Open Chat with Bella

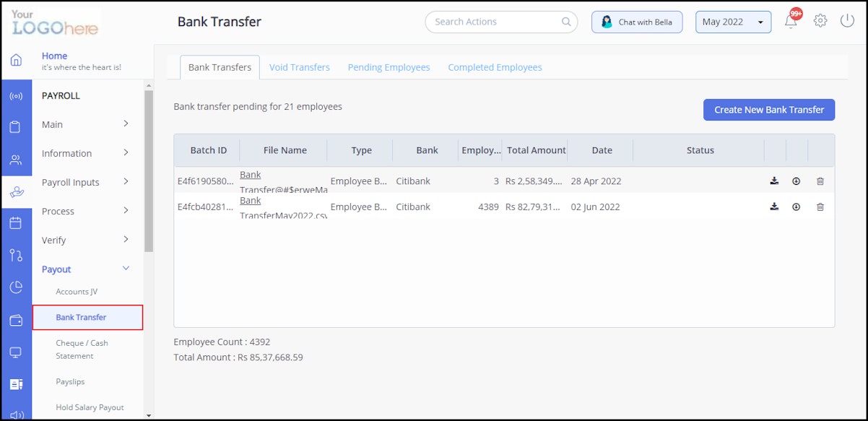click(x=636, y=22)
